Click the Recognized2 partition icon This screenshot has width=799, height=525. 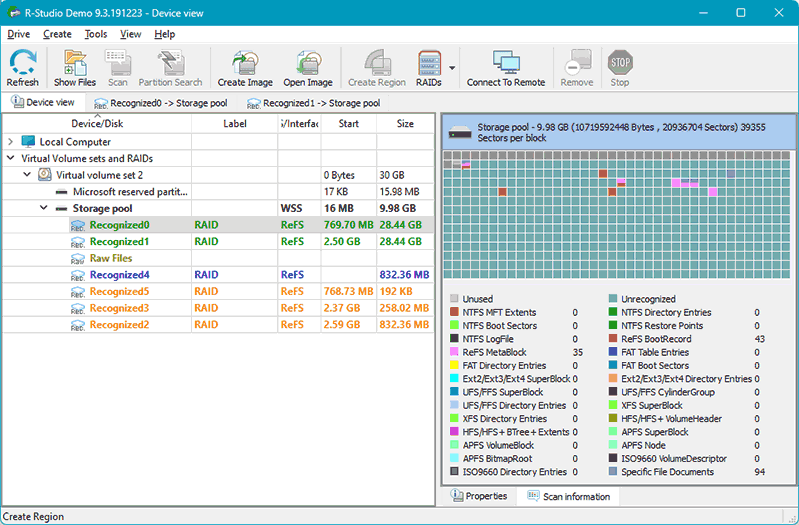click(x=77, y=325)
